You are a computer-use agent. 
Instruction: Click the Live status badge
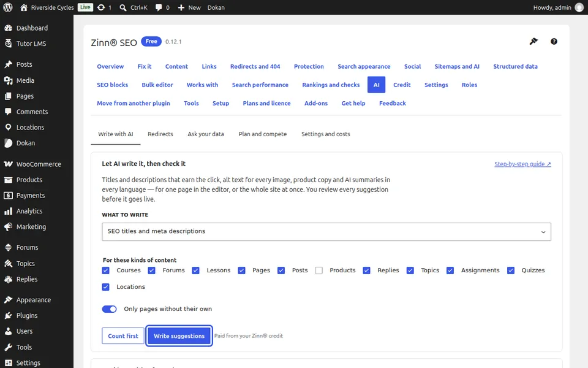(x=85, y=7)
